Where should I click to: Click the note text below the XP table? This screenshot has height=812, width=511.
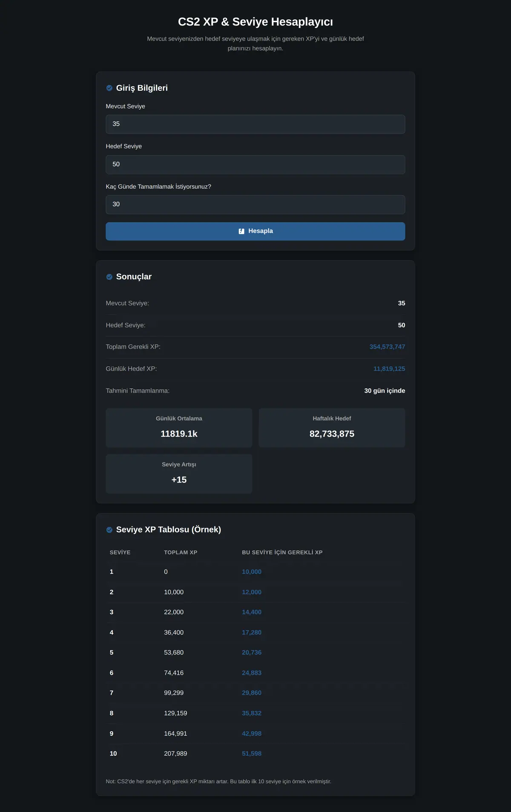click(218, 781)
